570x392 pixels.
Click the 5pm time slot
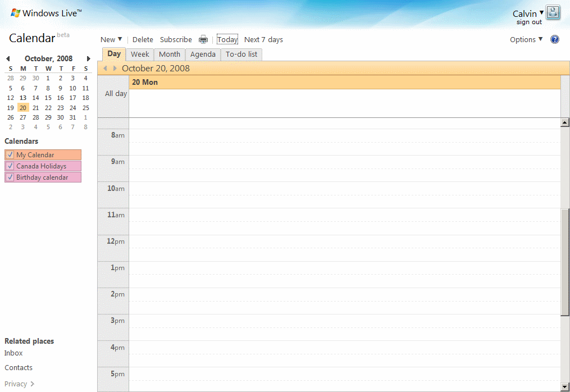coord(344,379)
